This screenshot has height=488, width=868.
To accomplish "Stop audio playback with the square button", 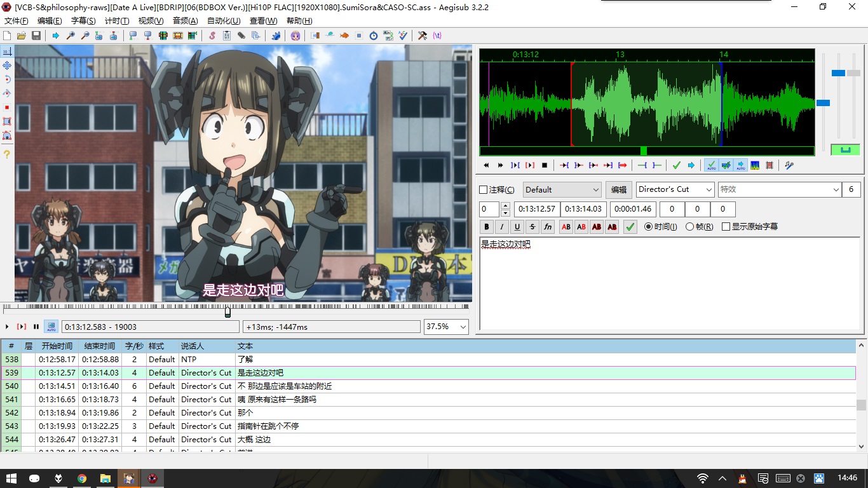I will pos(545,165).
